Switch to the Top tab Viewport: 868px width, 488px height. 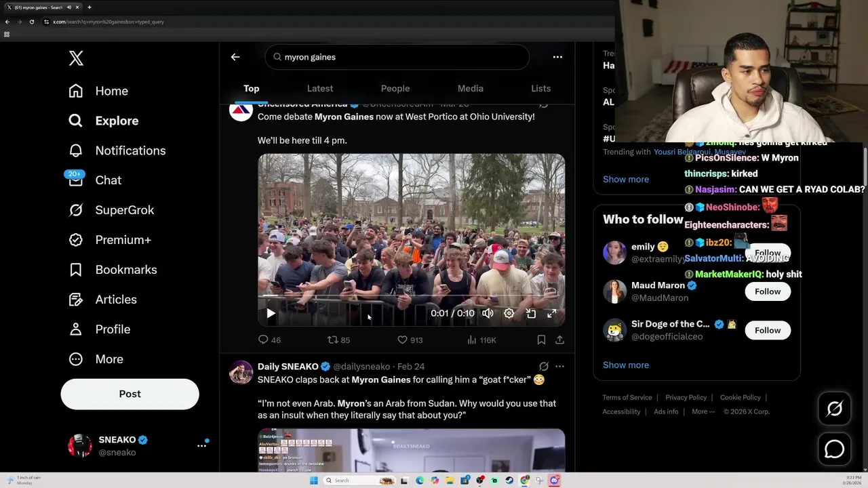(252, 89)
